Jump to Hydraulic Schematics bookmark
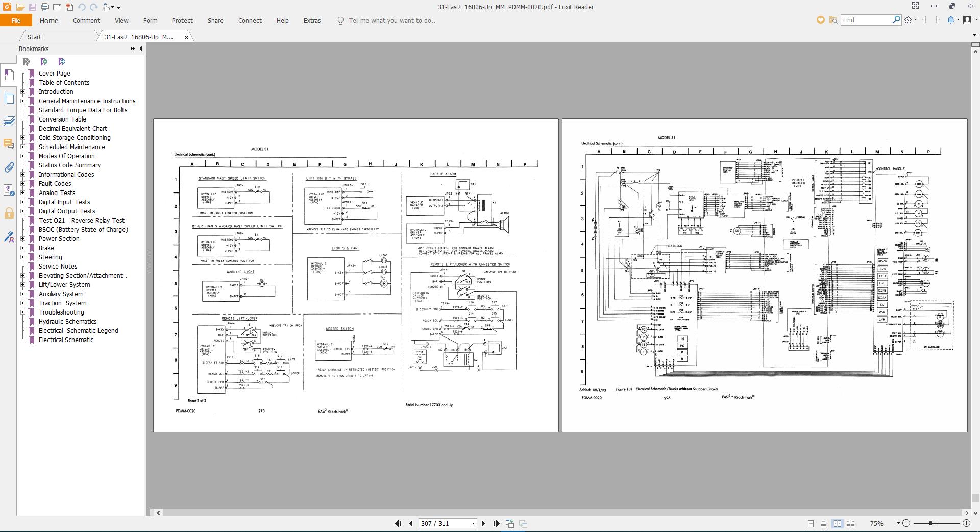The image size is (980, 532). pyautogui.click(x=67, y=321)
